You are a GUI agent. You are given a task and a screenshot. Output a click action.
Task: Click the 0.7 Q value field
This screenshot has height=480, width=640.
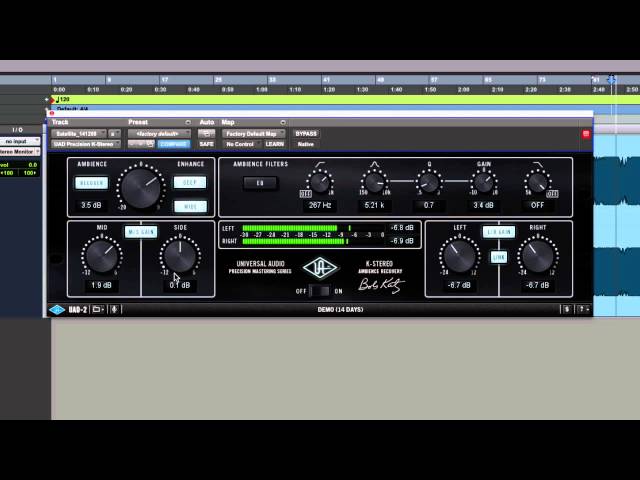click(x=429, y=205)
